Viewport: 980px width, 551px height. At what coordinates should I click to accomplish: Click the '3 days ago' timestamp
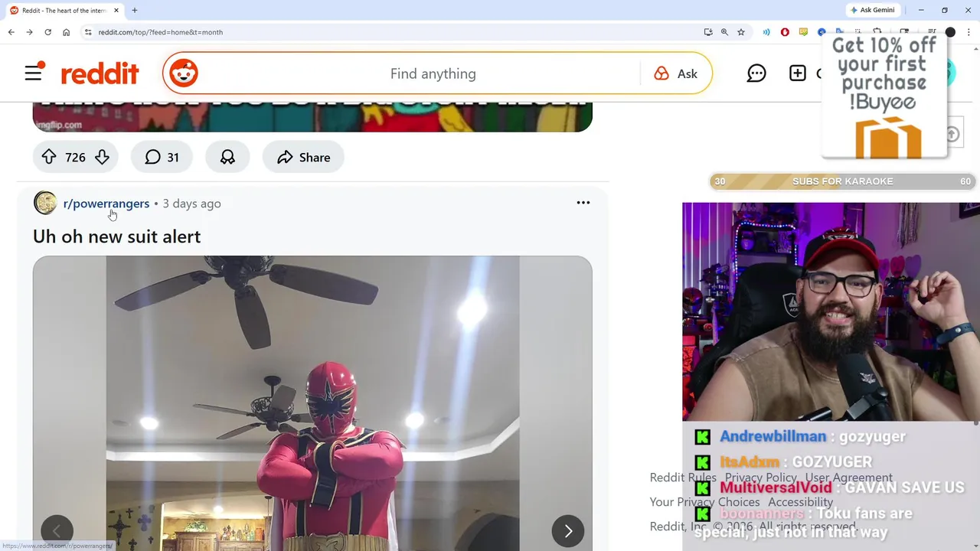pos(191,204)
